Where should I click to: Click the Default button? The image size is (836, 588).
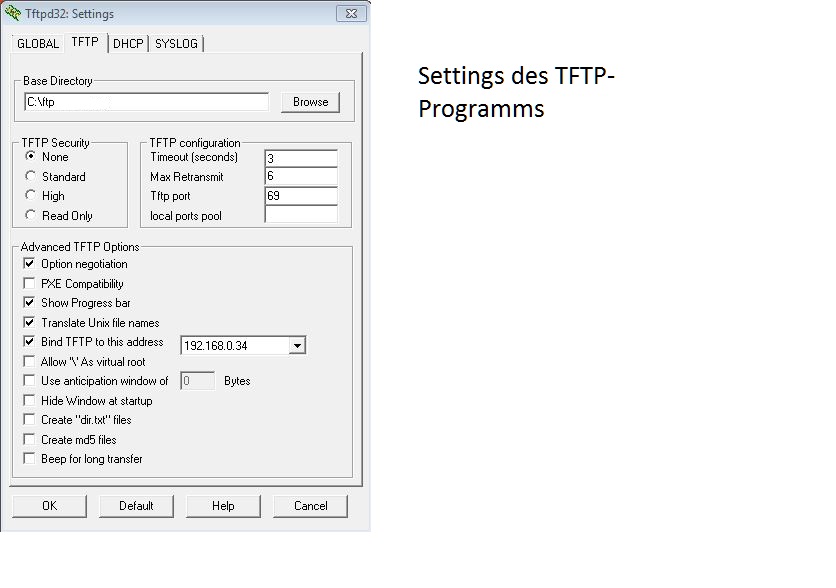pos(136,506)
